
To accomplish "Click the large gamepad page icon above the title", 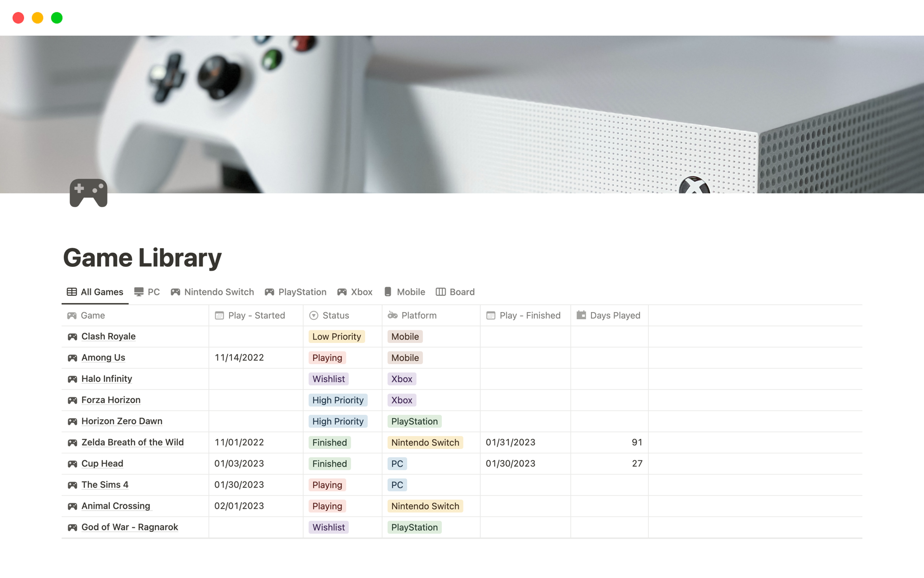I will pos(88,193).
